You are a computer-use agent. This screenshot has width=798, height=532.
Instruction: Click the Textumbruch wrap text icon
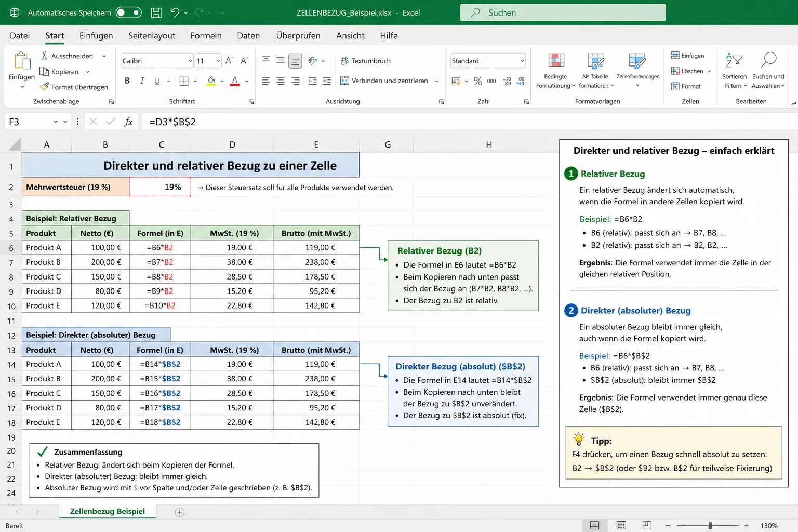click(x=344, y=61)
